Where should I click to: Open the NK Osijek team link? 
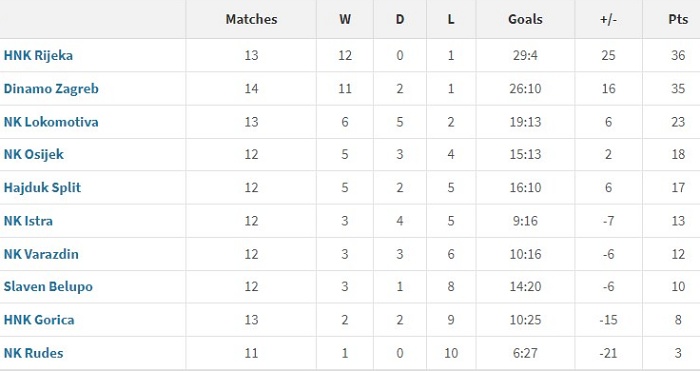click(33, 154)
